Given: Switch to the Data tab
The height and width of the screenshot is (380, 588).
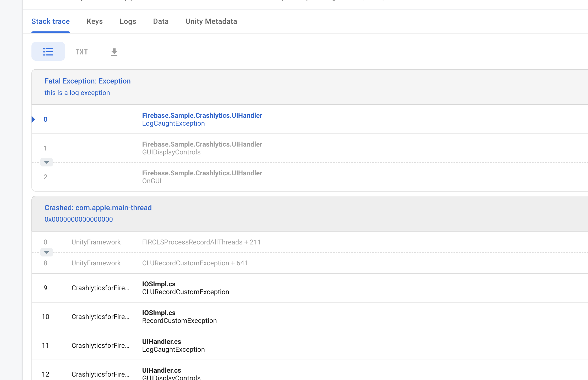Looking at the screenshot, I should point(161,21).
